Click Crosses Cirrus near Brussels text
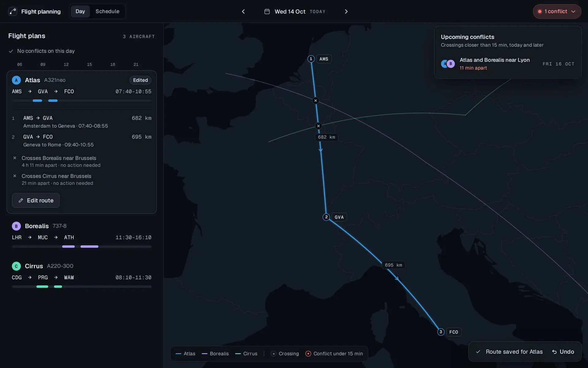 (56, 176)
